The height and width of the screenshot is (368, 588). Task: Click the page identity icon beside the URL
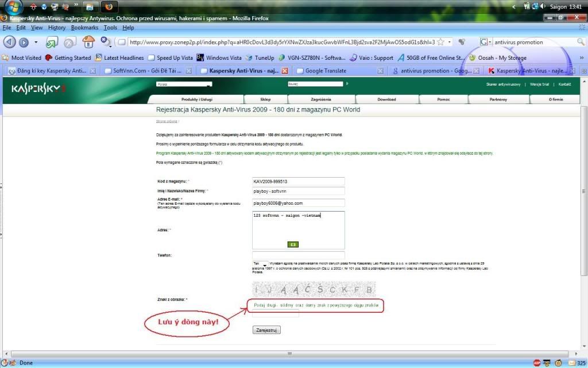tap(122, 42)
